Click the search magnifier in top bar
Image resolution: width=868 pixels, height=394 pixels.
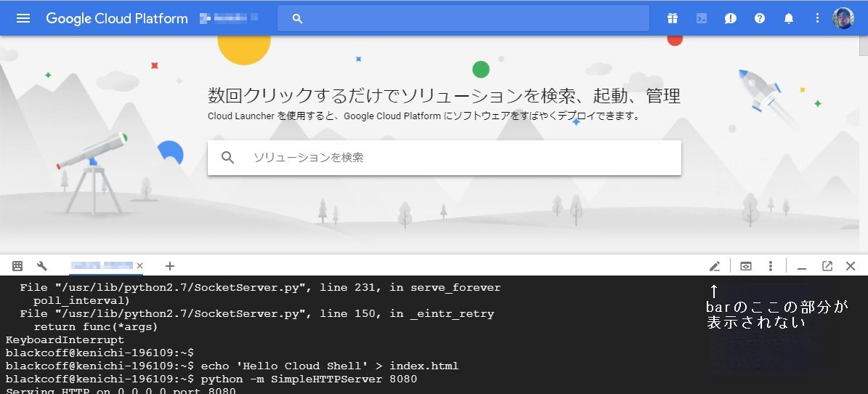point(297,19)
